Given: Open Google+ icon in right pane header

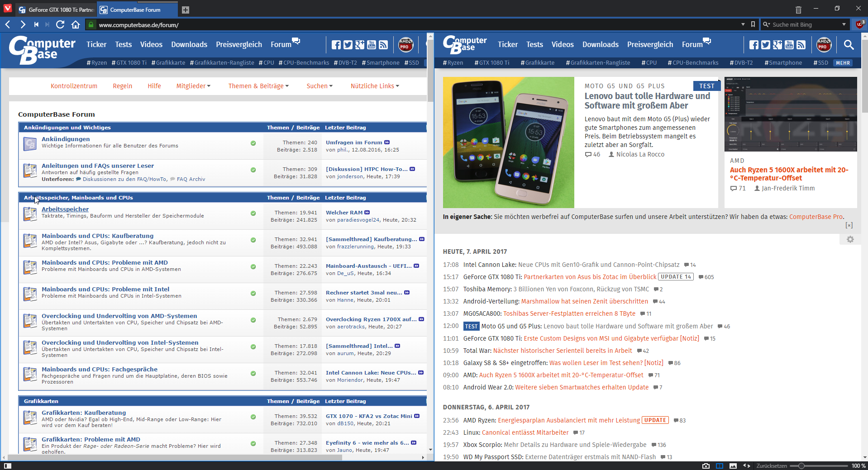Looking at the screenshot, I should click(x=777, y=44).
